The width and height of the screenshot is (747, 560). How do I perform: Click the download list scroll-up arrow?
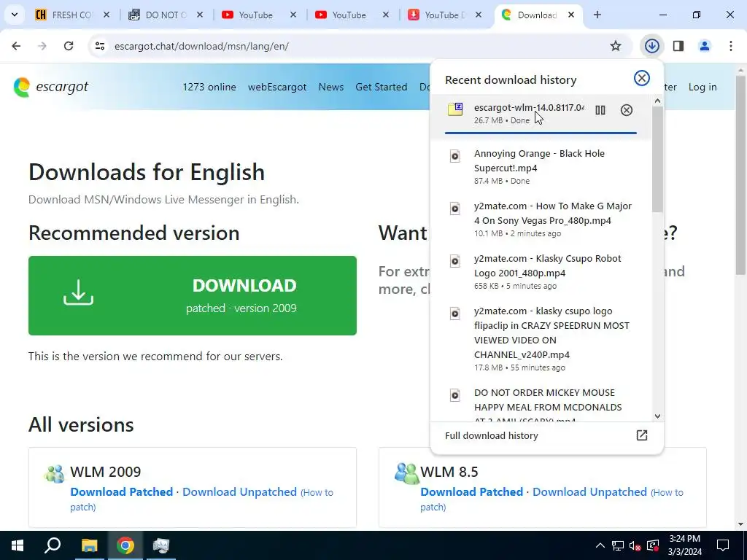(657, 101)
